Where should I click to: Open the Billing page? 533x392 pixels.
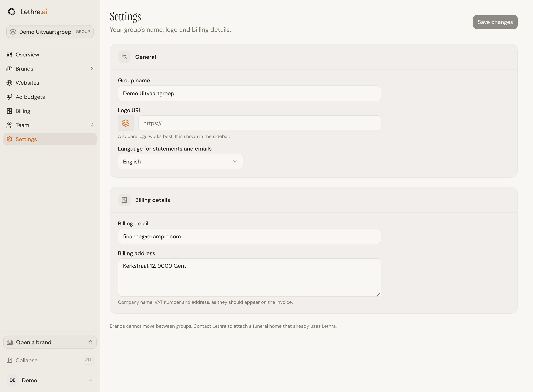(x=50, y=111)
